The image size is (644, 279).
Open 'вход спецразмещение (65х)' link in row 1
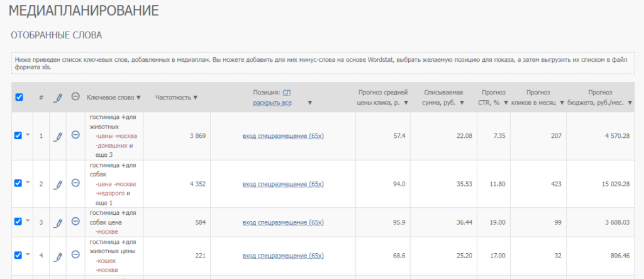pos(283,135)
